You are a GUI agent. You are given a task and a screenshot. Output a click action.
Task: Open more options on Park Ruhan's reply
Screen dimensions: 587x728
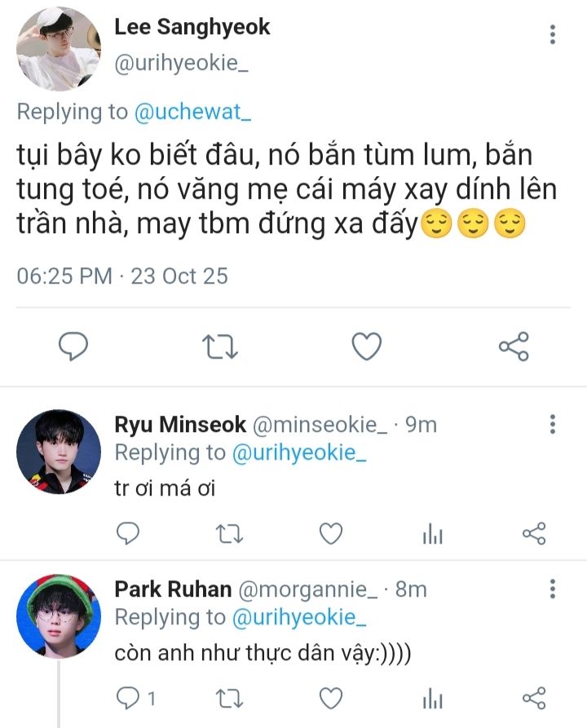pyautogui.click(x=553, y=589)
